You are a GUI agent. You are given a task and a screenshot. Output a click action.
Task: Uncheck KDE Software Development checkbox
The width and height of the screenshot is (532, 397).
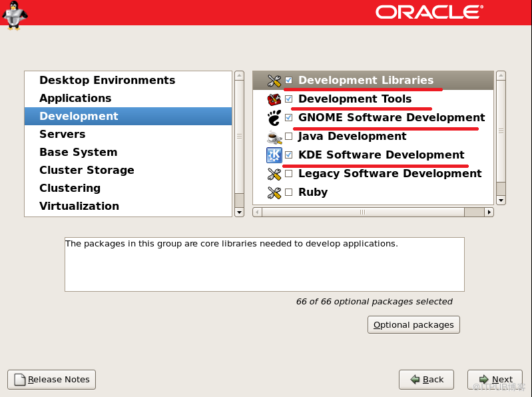coord(289,155)
